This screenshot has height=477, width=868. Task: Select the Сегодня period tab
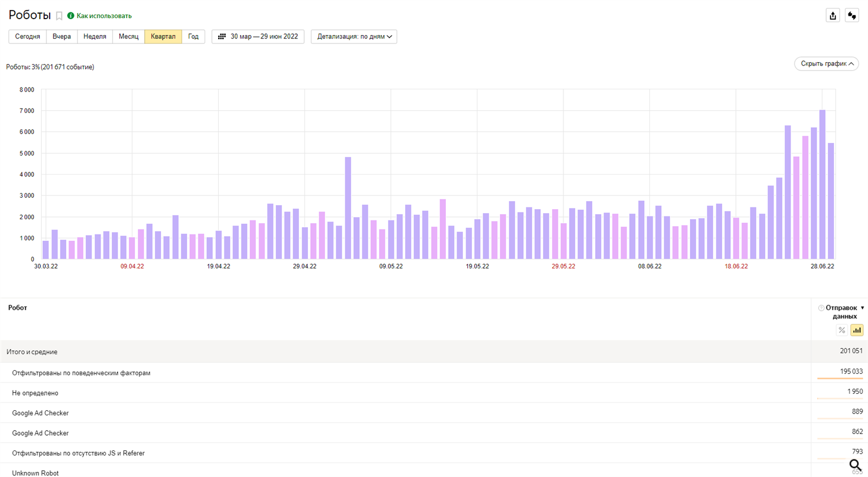pyautogui.click(x=28, y=37)
